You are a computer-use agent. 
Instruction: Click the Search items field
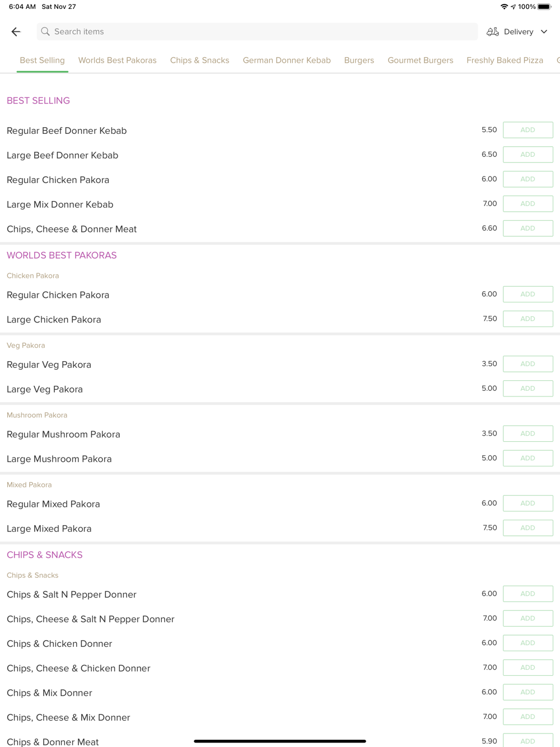pos(257,32)
